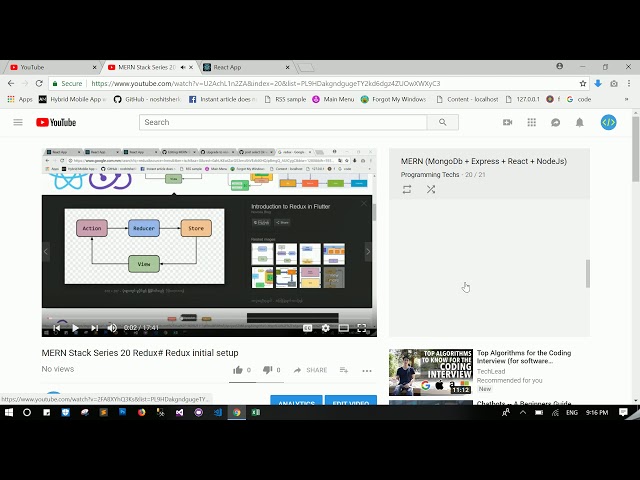
Task: Open the RSS sample bookmark
Action: 285,99
